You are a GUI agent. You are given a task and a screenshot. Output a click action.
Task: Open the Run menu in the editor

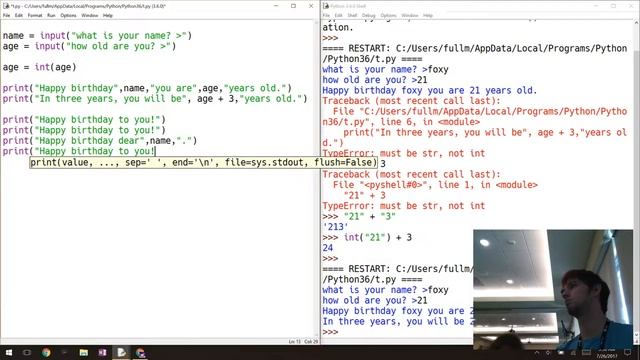click(x=51, y=16)
